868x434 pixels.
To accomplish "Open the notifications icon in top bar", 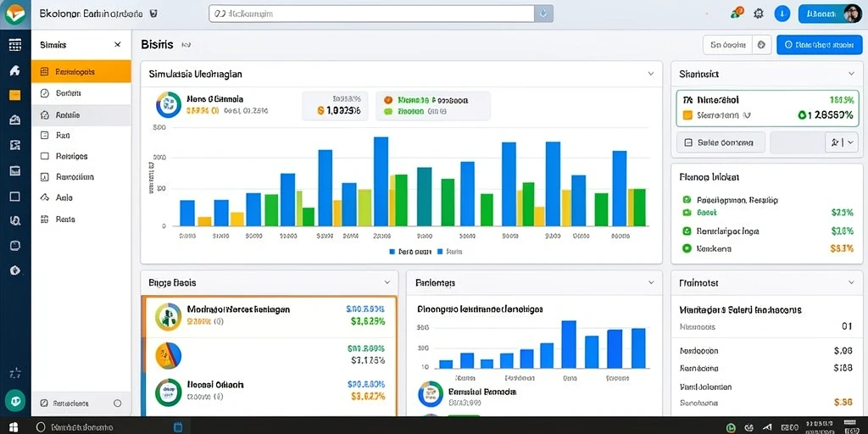I will [737, 14].
